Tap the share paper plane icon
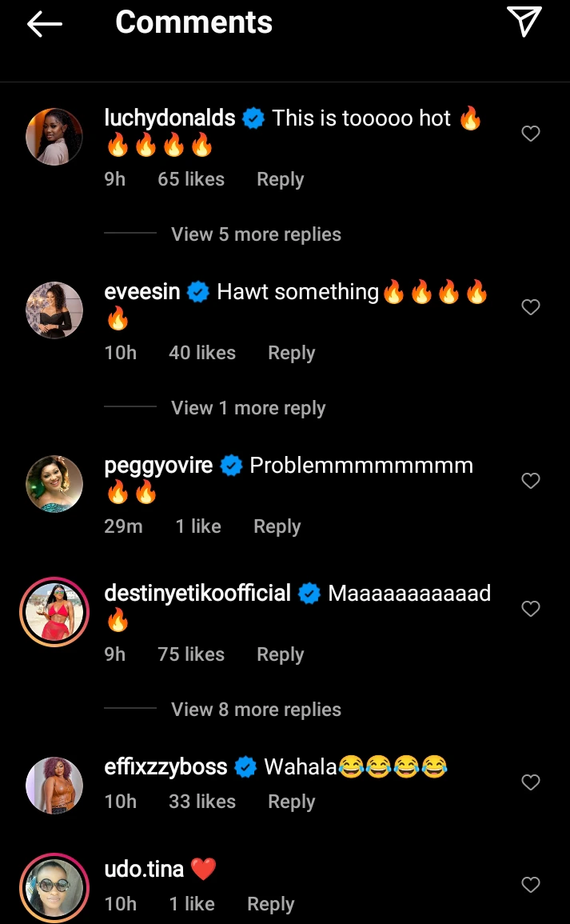 tap(524, 22)
